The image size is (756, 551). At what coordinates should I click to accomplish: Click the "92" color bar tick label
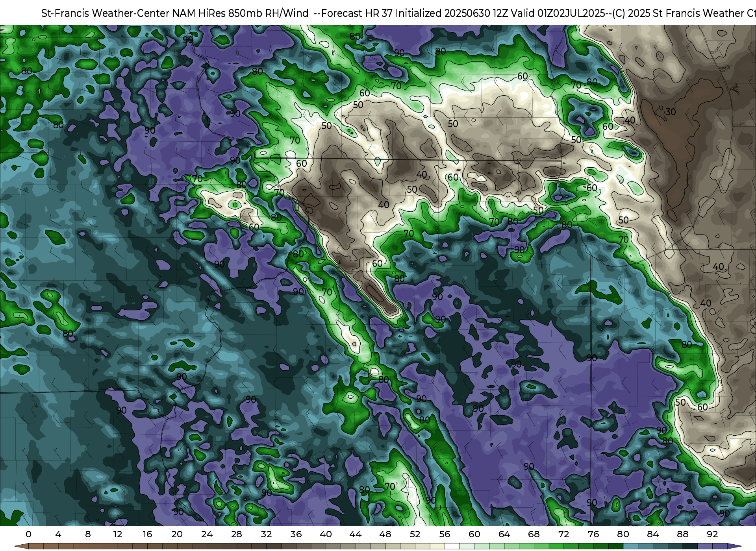712,534
